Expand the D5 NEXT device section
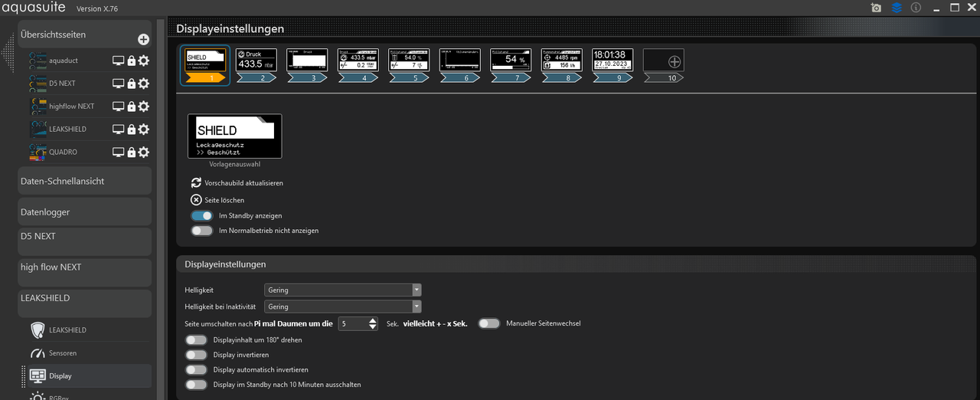 pyautogui.click(x=84, y=241)
